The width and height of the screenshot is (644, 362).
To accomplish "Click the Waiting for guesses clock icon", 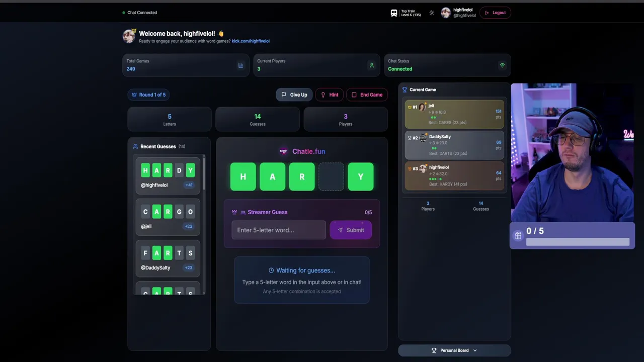I will click(x=271, y=270).
